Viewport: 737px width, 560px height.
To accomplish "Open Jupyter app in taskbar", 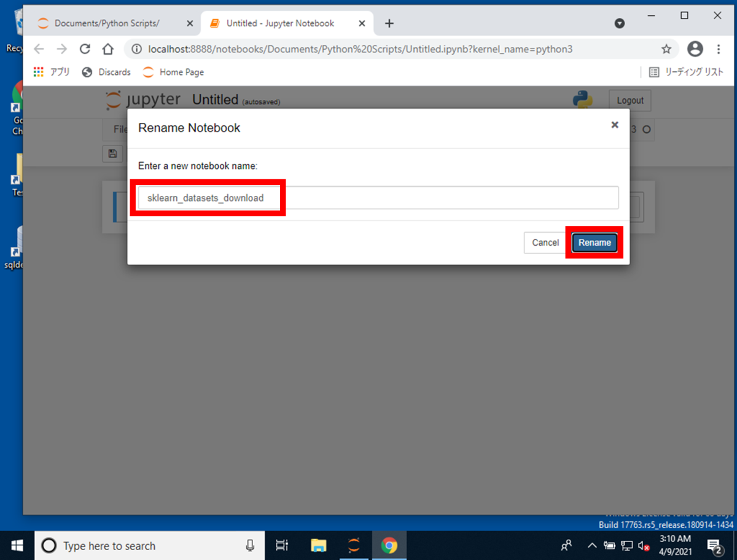I will pyautogui.click(x=354, y=545).
